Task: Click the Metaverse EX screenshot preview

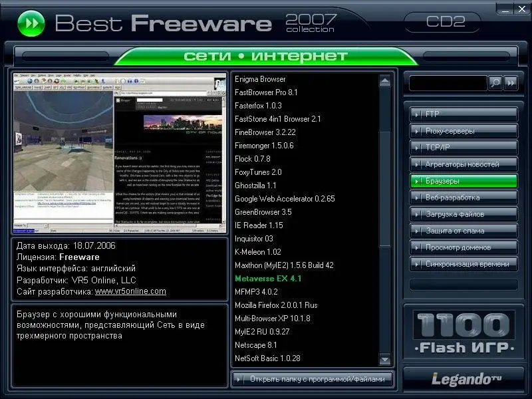Action: 120,153
